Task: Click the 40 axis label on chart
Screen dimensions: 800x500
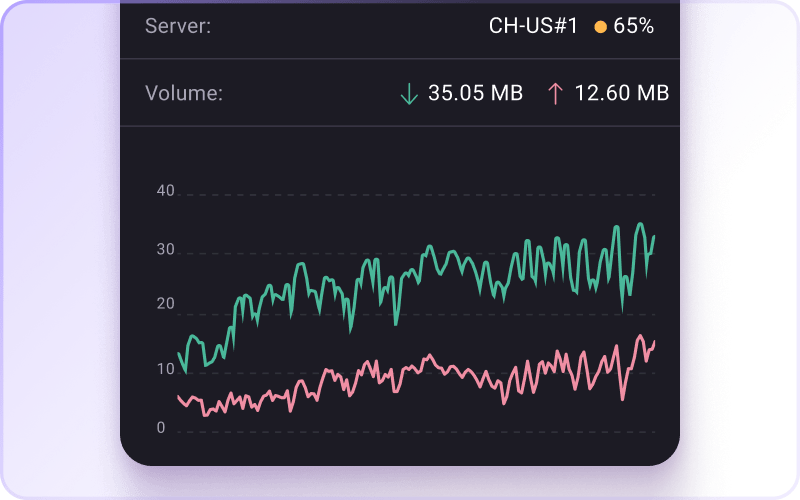Action: (x=166, y=191)
